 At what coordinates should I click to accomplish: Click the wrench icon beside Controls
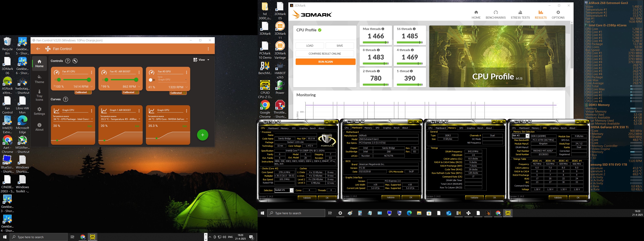[75, 61]
